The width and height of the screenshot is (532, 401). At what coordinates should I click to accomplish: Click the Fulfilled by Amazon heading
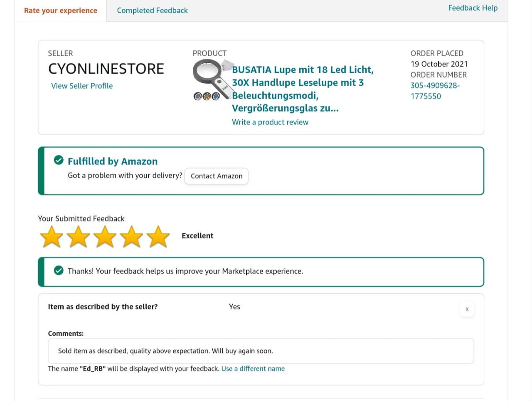[x=113, y=161]
